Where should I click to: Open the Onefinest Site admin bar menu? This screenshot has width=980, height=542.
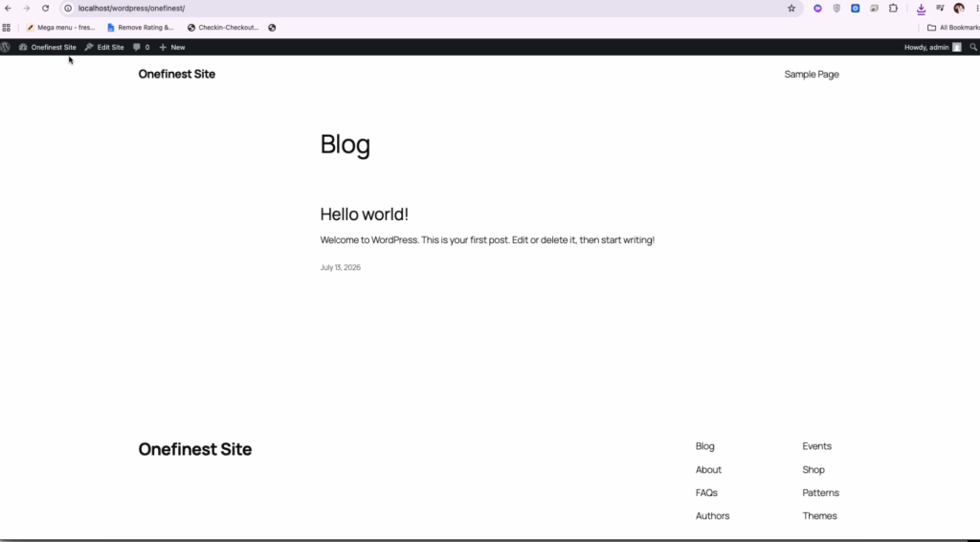point(48,47)
